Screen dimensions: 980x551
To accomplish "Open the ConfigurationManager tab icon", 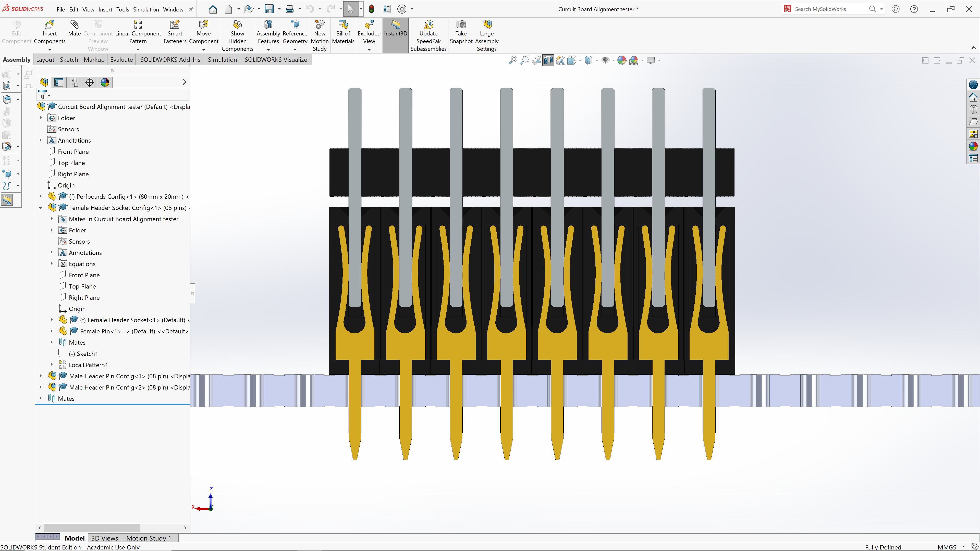I will [x=74, y=82].
